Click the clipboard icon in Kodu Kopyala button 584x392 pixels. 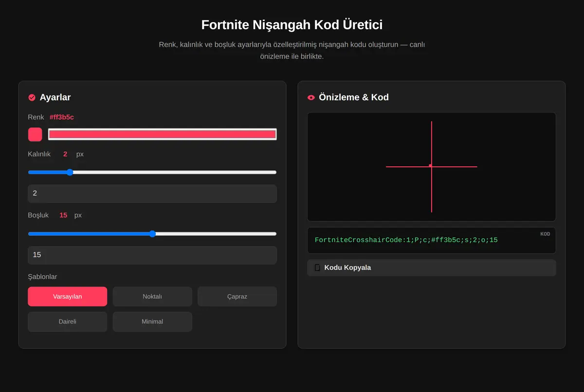pos(317,267)
